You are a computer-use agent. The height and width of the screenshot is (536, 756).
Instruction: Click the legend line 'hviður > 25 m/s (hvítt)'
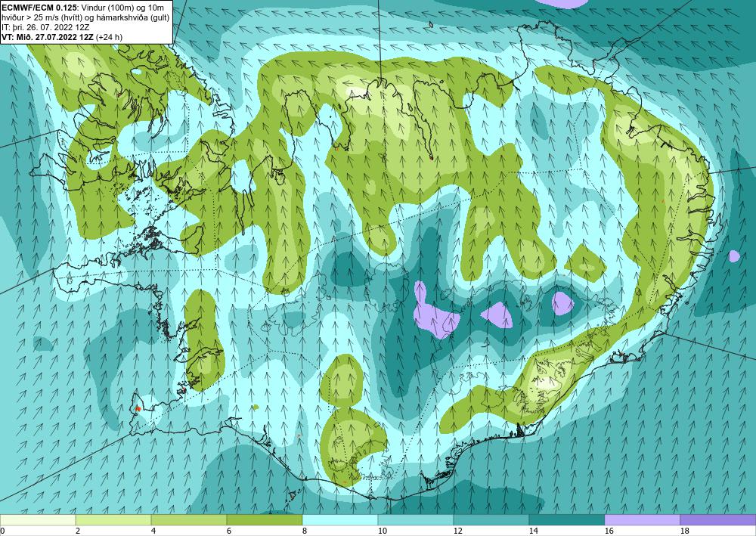click(x=42, y=17)
